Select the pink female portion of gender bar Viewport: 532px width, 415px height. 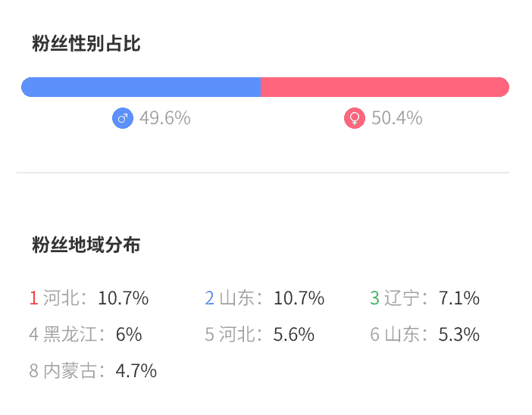click(x=384, y=87)
